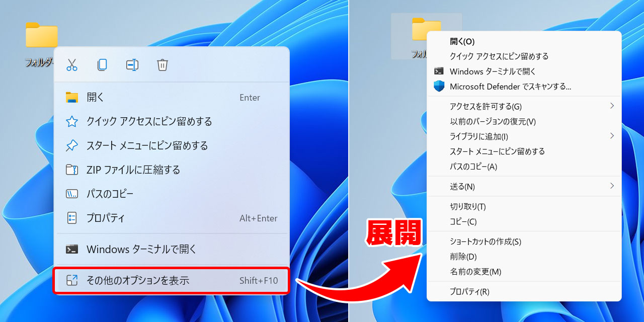Choose Windows ターミナルで開く in new menu
The width and height of the screenshot is (644, 322).
[x=172, y=249]
